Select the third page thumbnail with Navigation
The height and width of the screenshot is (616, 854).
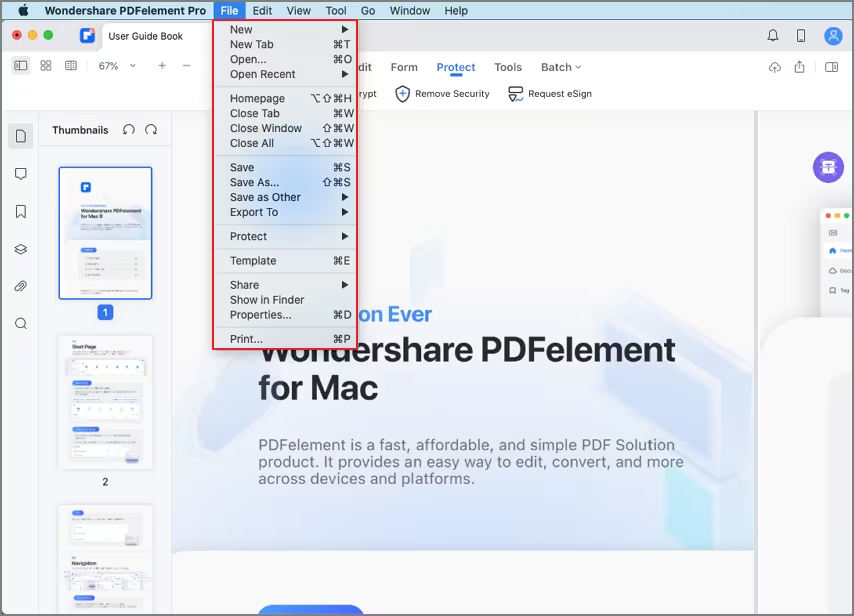[x=105, y=559]
